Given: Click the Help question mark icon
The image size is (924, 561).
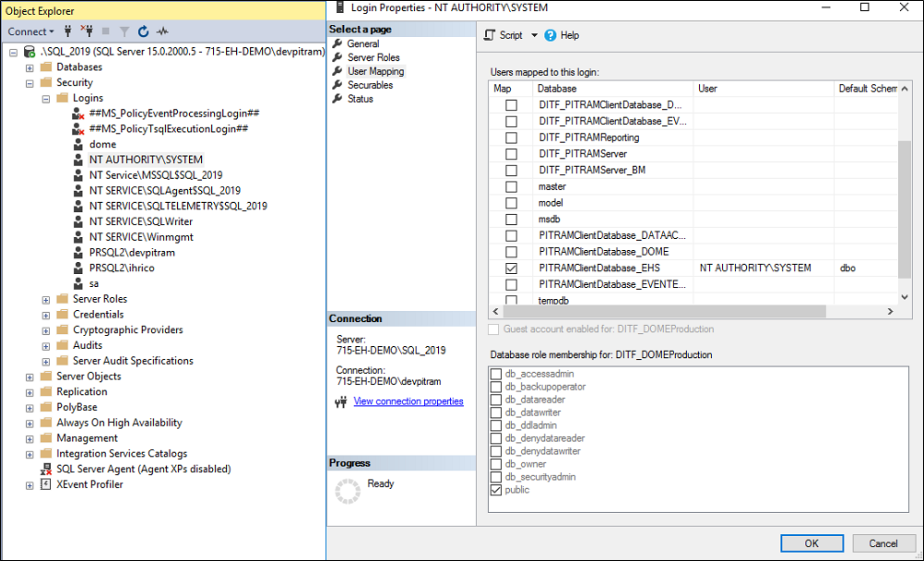Looking at the screenshot, I should pos(551,35).
